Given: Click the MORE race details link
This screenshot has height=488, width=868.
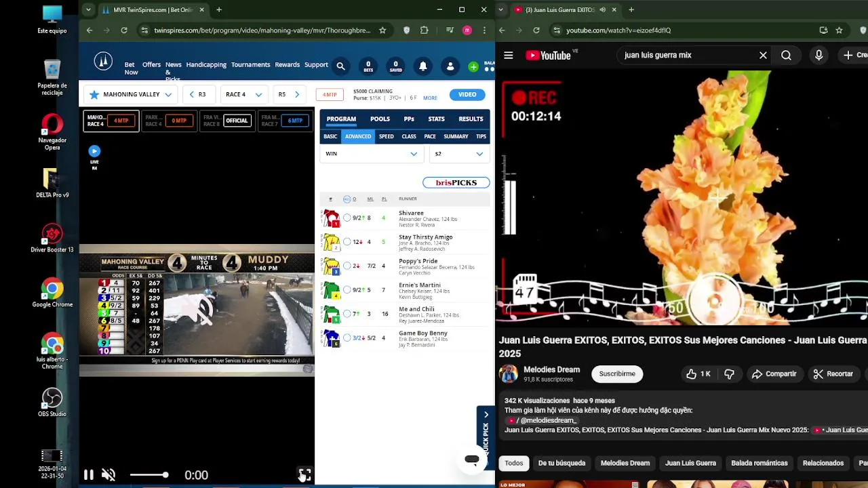Looking at the screenshot, I should click(x=430, y=98).
